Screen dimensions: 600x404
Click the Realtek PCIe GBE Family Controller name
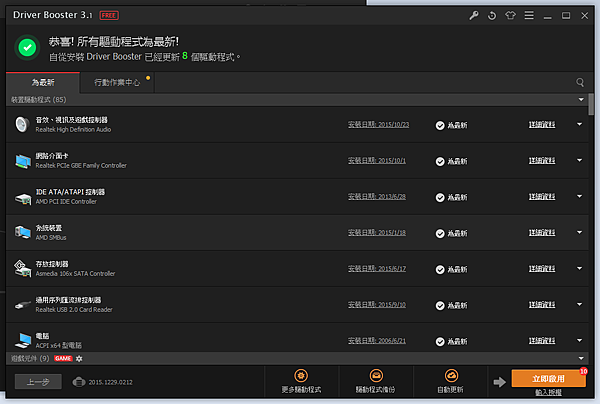81,166
